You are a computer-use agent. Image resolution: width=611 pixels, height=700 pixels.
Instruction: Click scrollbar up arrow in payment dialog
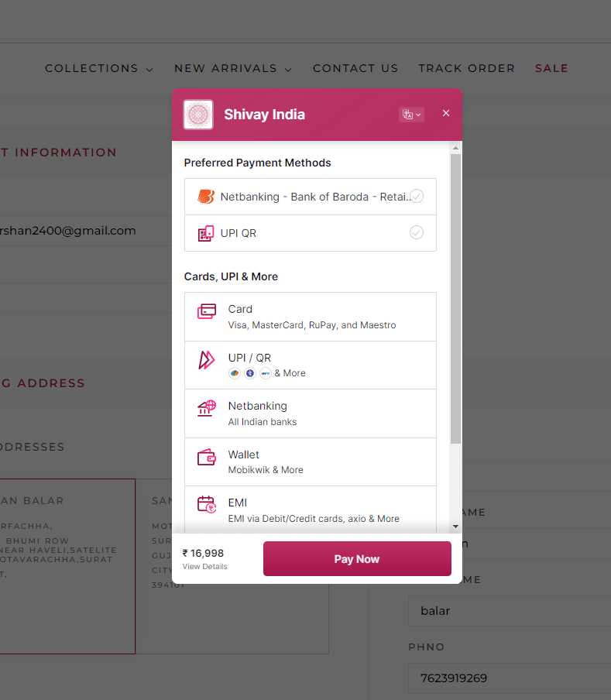click(455, 148)
